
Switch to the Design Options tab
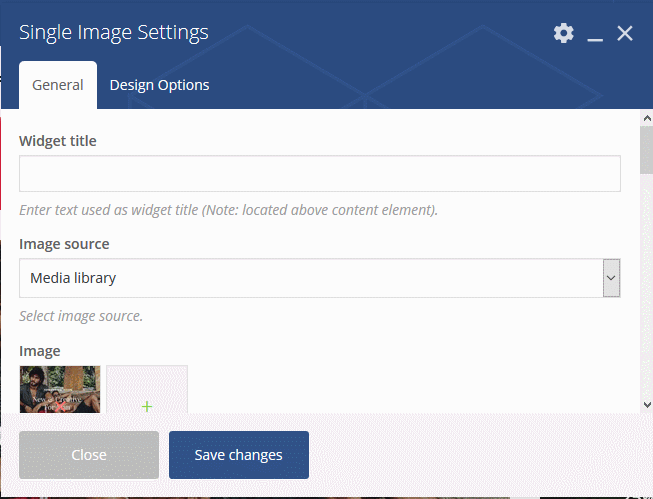[160, 85]
